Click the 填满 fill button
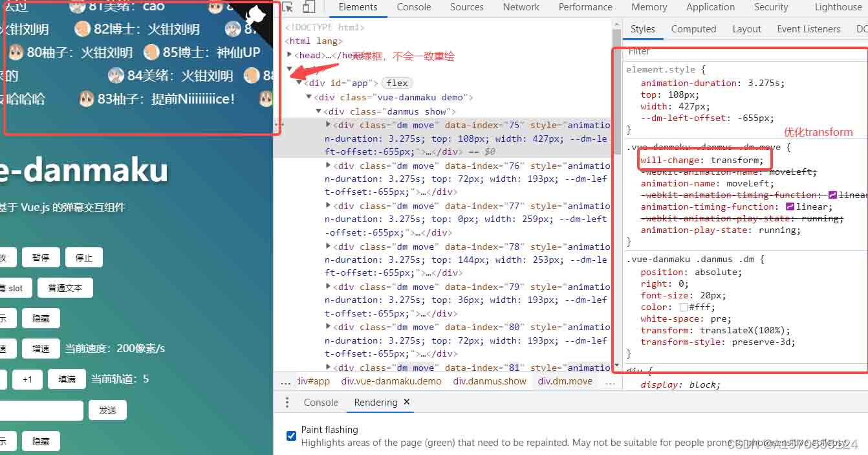The image size is (868, 455). click(x=67, y=379)
